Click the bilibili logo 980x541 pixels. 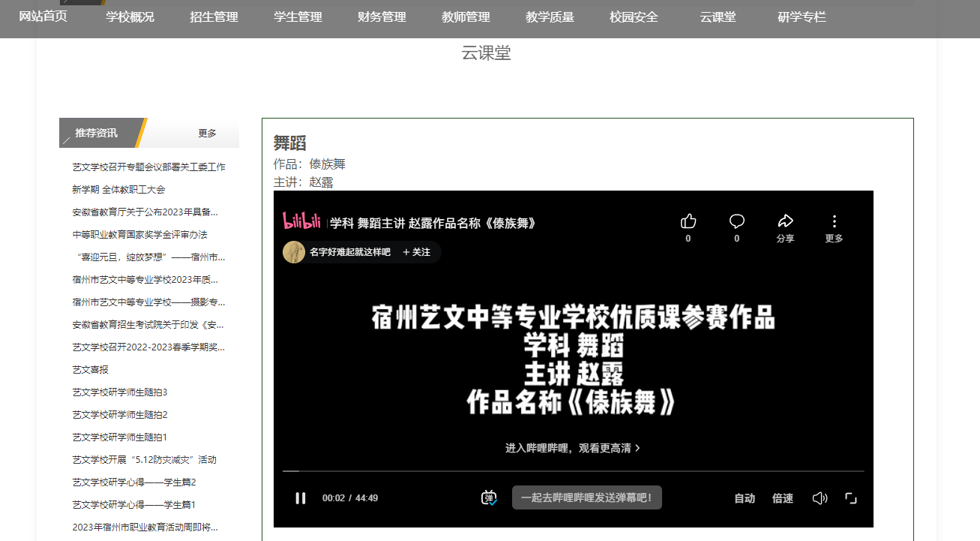pyautogui.click(x=302, y=221)
